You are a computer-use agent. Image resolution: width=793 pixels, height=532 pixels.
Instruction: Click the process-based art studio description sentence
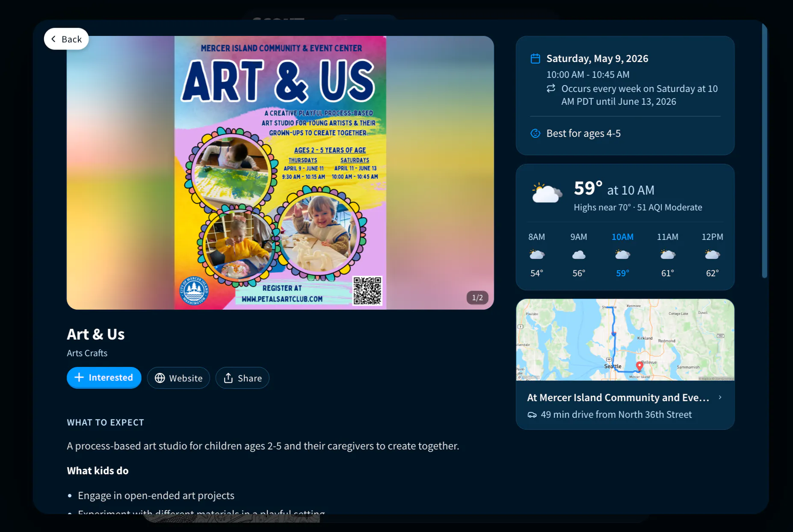point(263,446)
